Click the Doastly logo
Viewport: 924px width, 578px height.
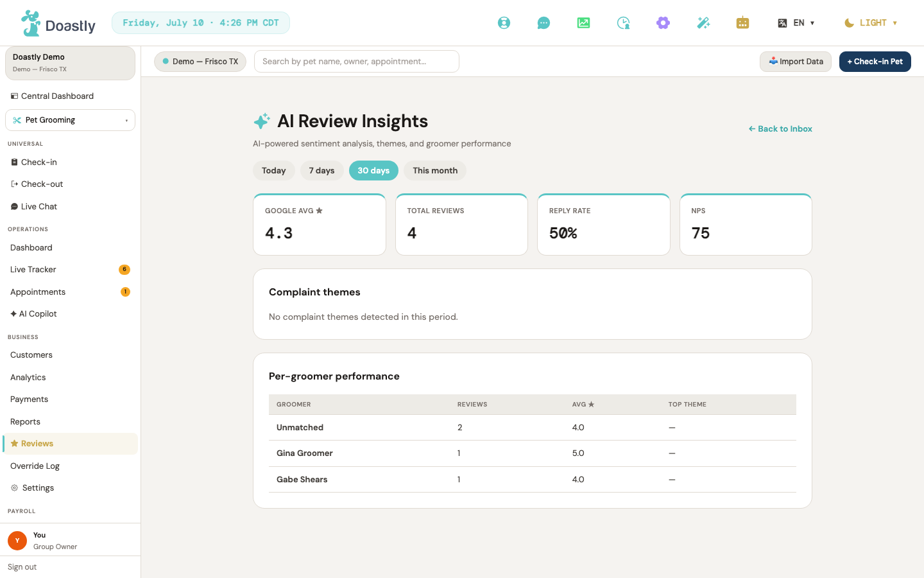coord(58,23)
